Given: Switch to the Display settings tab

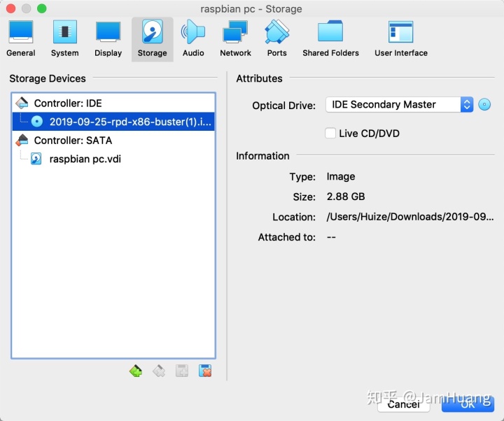Looking at the screenshot, I should [x=108, y=39].
